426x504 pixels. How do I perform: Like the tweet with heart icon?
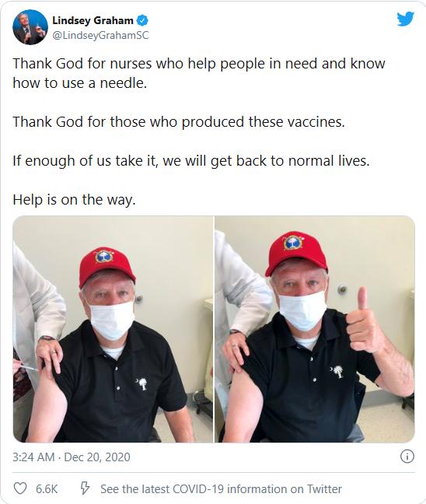[20, 488]
